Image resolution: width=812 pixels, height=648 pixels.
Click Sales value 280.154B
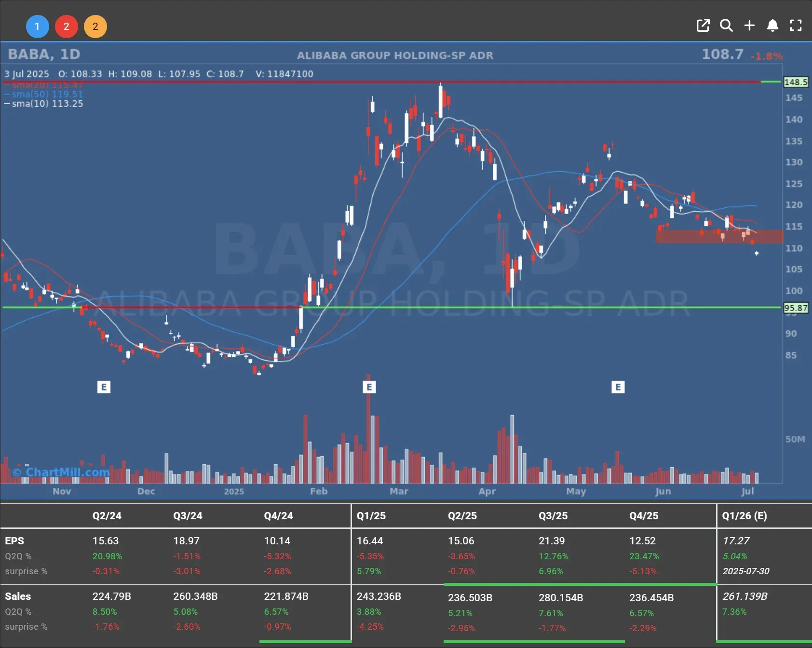point(561,598)
